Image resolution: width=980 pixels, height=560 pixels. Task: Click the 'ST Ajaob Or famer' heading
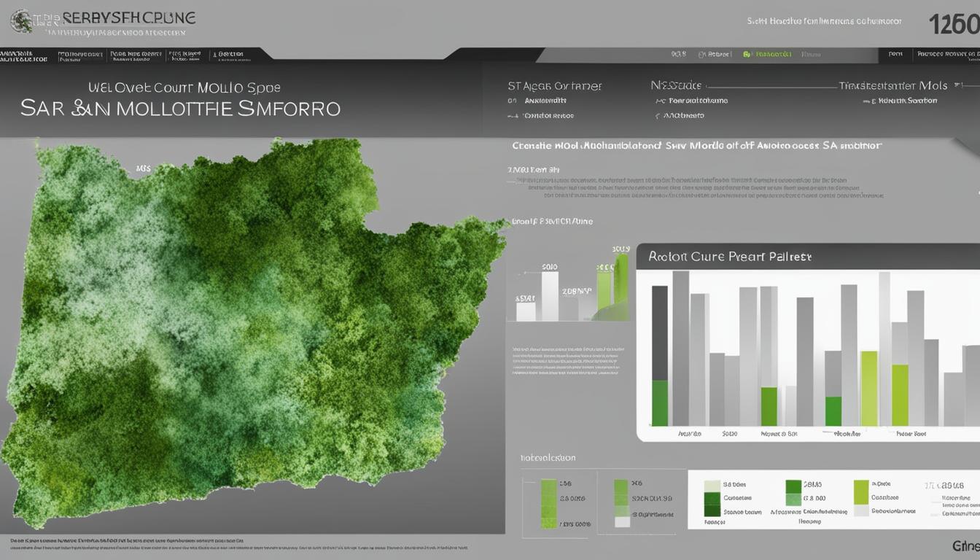pyautogui.click(x=555, y=86)
